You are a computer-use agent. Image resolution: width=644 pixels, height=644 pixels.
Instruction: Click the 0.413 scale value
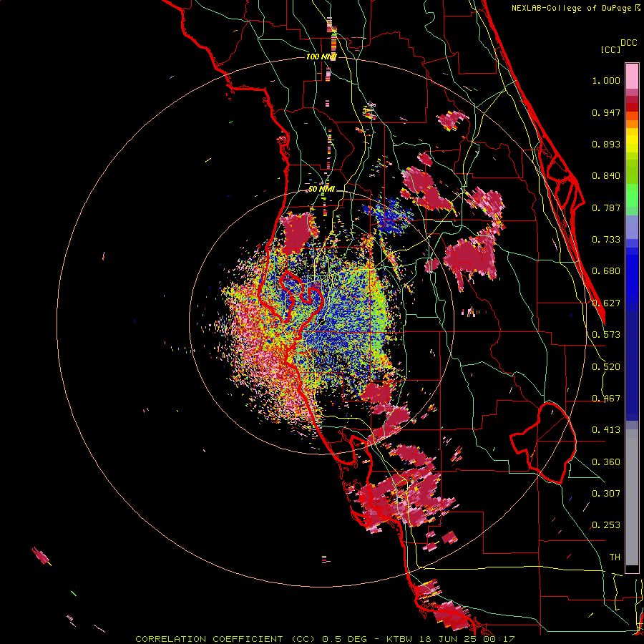pos(606,430)
